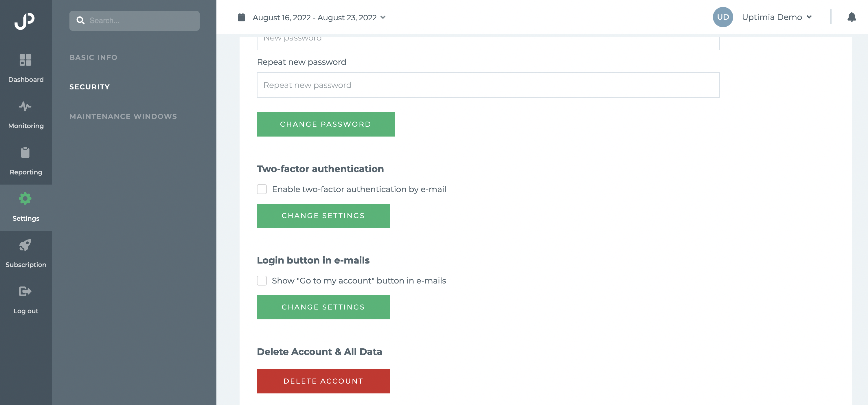Open Maintenance Windows section
868x405 pixels.
click(123, 116)
